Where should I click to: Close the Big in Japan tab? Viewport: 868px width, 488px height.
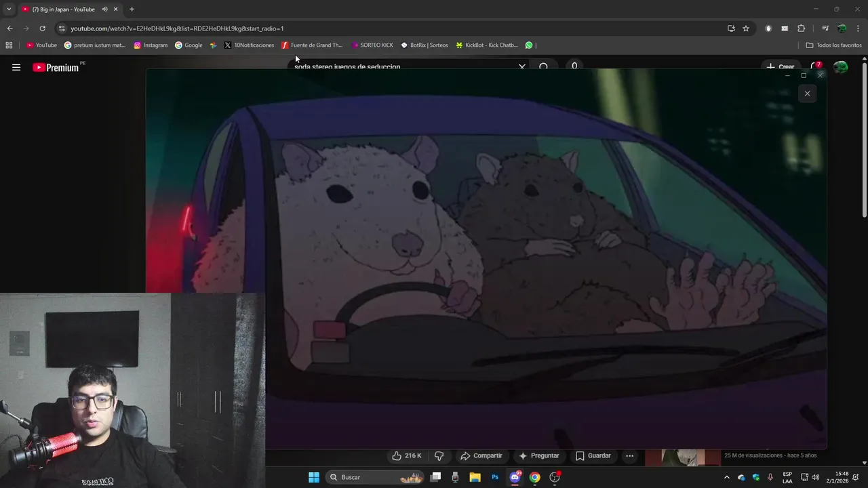tap(116, 9)
